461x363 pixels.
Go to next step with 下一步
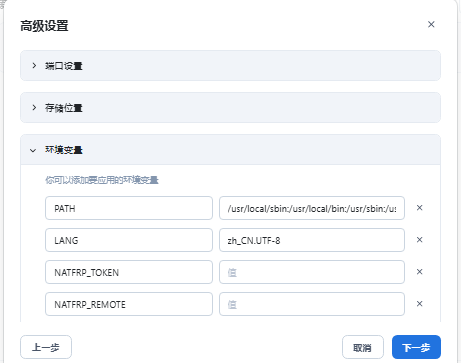click(416, 347)
